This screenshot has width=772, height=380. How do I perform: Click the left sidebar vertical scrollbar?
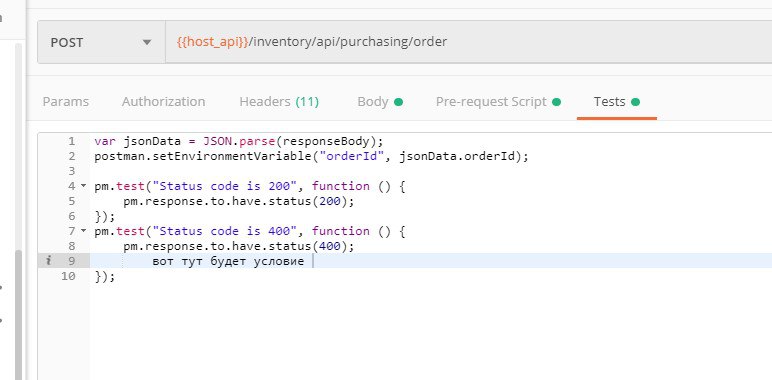pyautogui.click(x=19, y=315)
